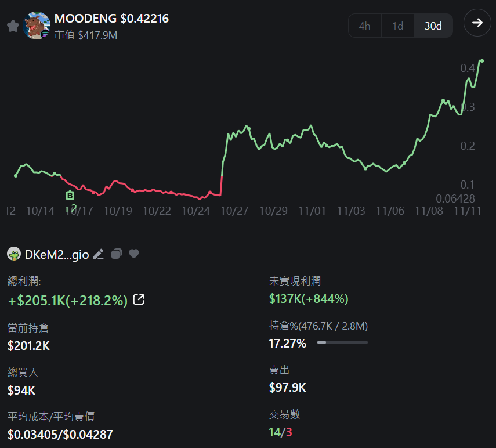Click the chart's starting point dot
The width and height of the screenshot is (496, 448).
tap(16, 176)
